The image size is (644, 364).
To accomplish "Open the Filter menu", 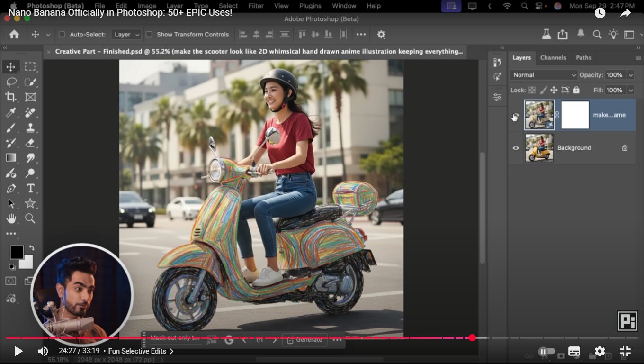I will pyautogui.click(x=256, y=6).
